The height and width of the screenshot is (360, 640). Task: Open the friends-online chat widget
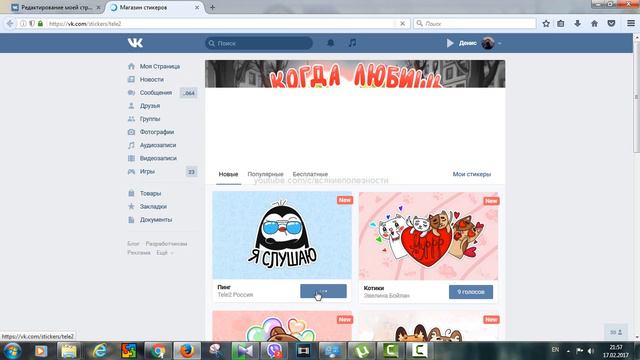616,332
